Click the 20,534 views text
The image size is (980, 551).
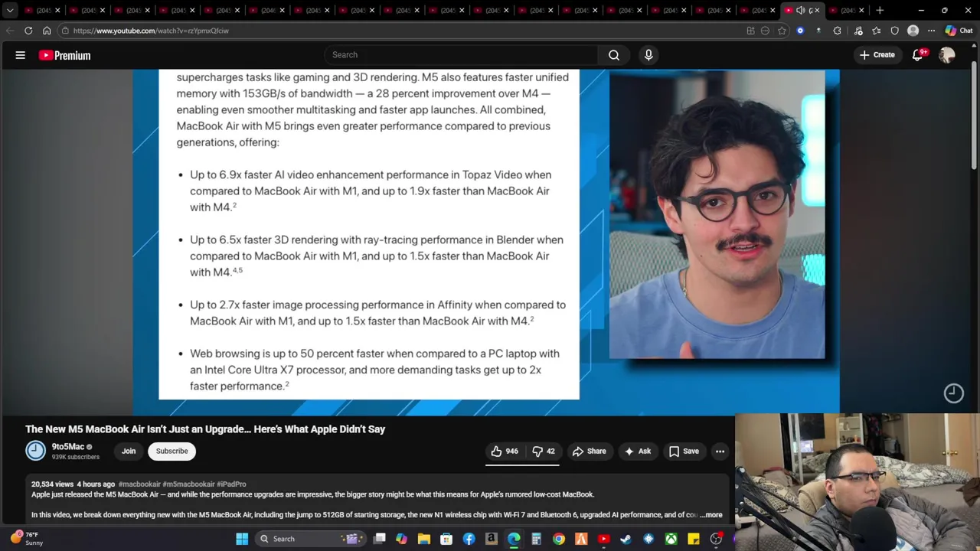point(52,484)
